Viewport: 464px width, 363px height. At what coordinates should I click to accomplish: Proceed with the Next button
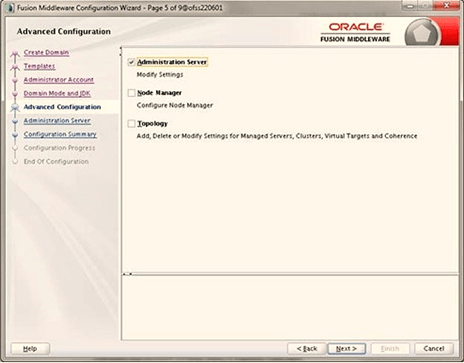pyautogui.click(x=346, y=349)
